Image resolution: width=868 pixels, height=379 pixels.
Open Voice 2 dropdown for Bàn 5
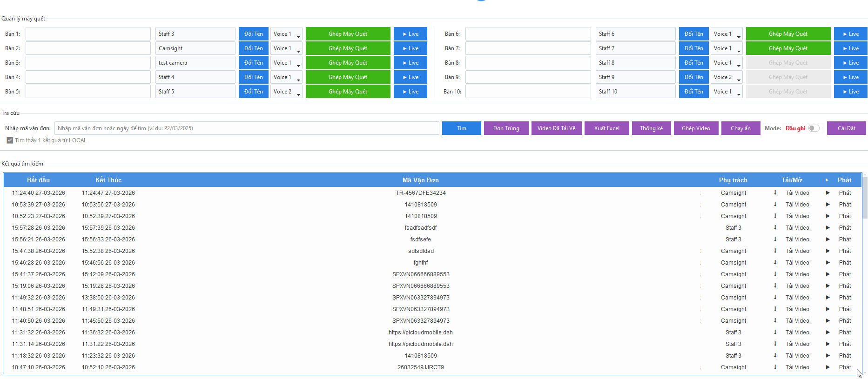point(286,92)
